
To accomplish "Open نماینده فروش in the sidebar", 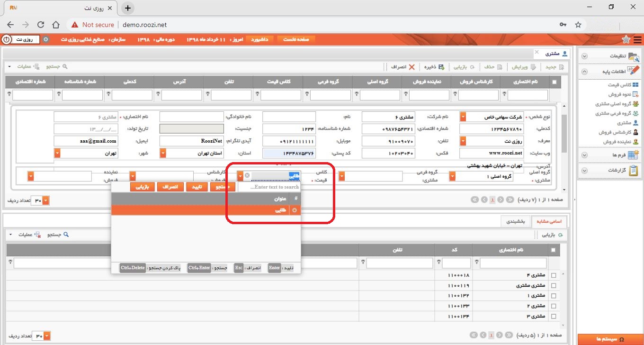I will point(621,142).
